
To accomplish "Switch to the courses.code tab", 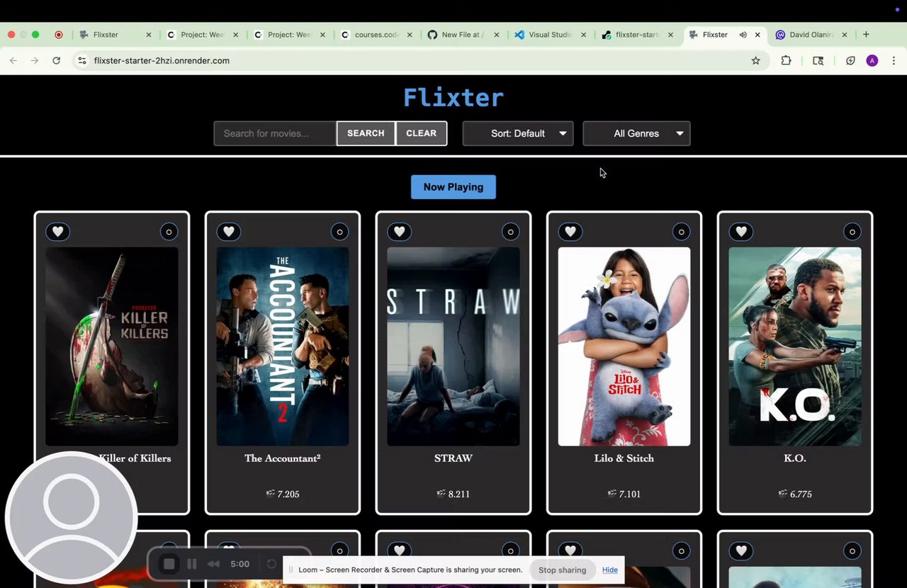I will 376,35.
